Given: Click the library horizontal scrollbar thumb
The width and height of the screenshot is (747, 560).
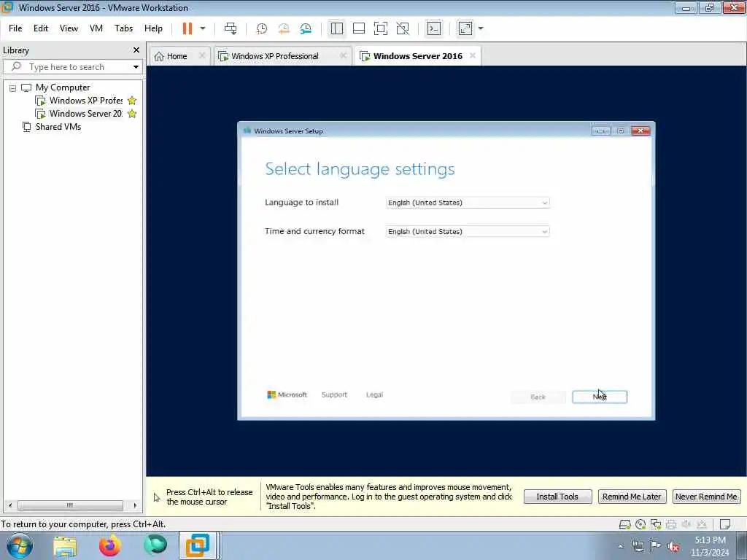Looking at the screenshot, I should pyautogui.click(x=70, y=505).
